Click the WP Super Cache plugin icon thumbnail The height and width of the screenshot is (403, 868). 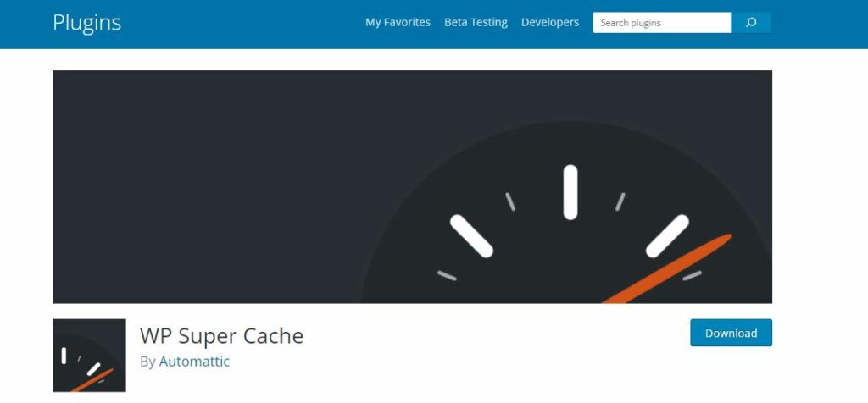[x=89, y=356]
